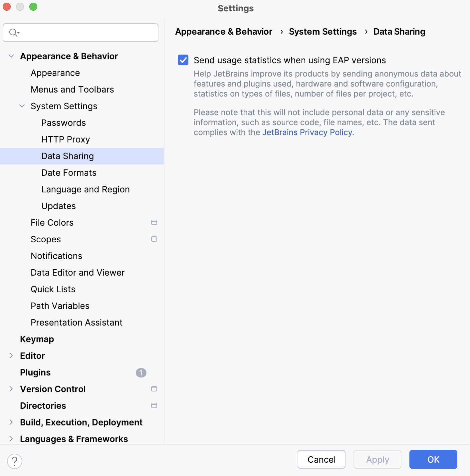The width and height of the screenshot is (470, 476).
Task: Click the Scopes project-level icon
Action: tap(154, 239)
